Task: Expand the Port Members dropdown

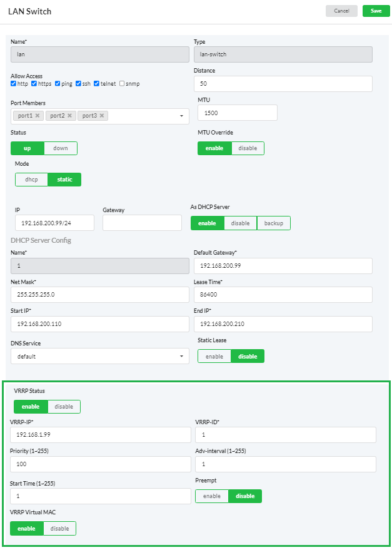Action: coord(181,116)
